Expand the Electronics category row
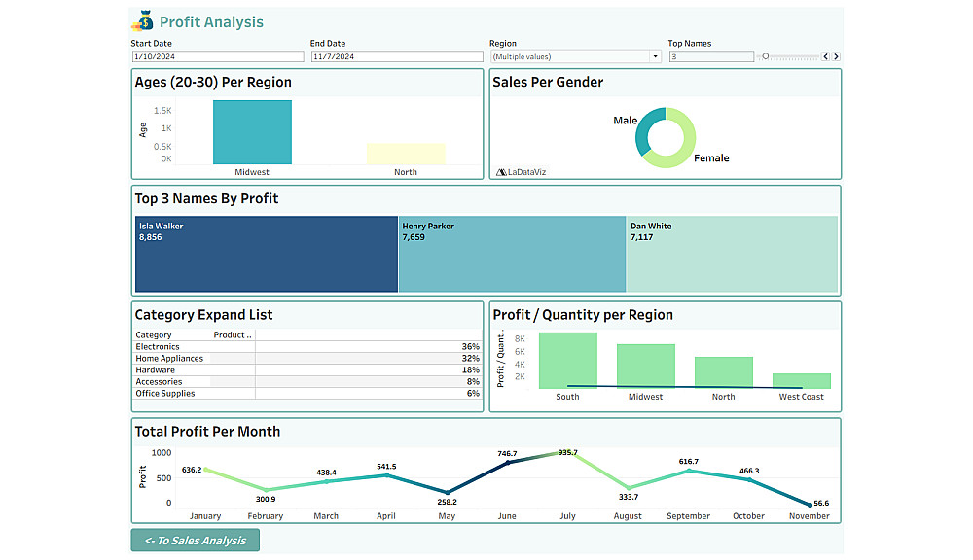The width and height of the screenshot is (973, 560). point(158,347)
